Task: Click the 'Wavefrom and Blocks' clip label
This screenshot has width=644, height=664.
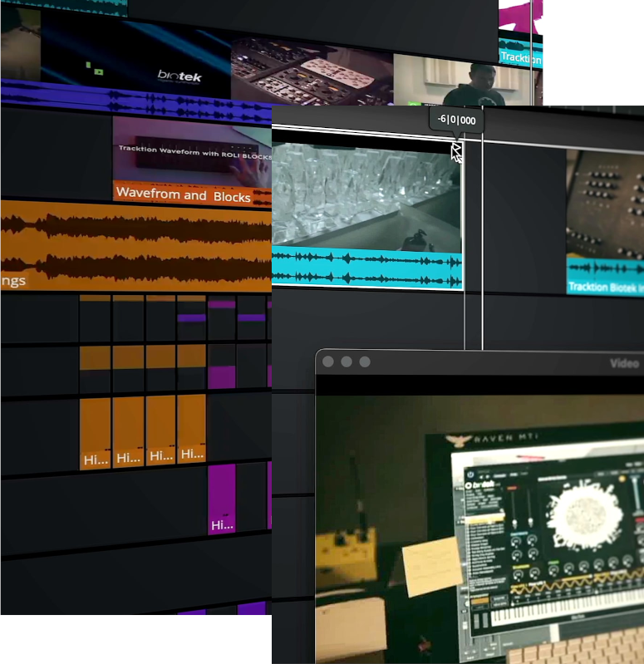Action: [x=184, y=195]
